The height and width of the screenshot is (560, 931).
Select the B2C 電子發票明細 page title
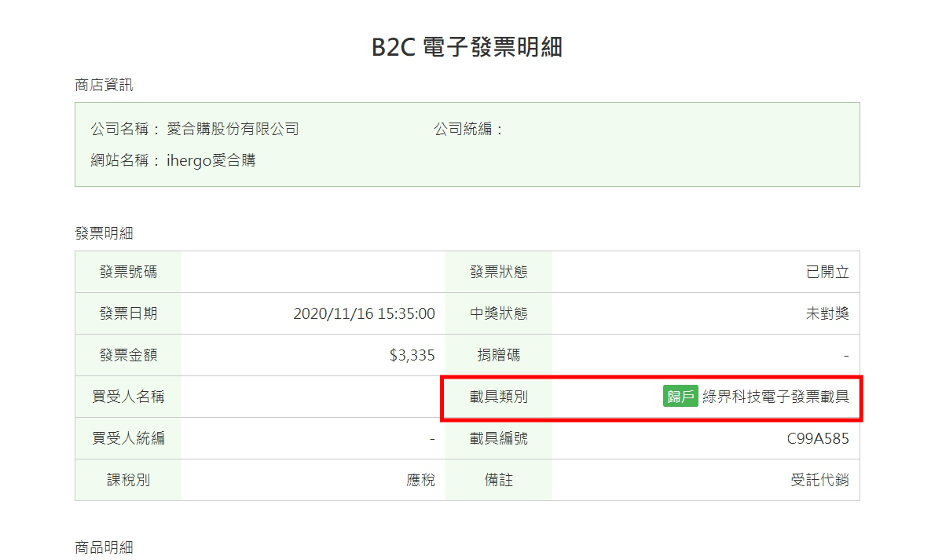click(467, 47)
